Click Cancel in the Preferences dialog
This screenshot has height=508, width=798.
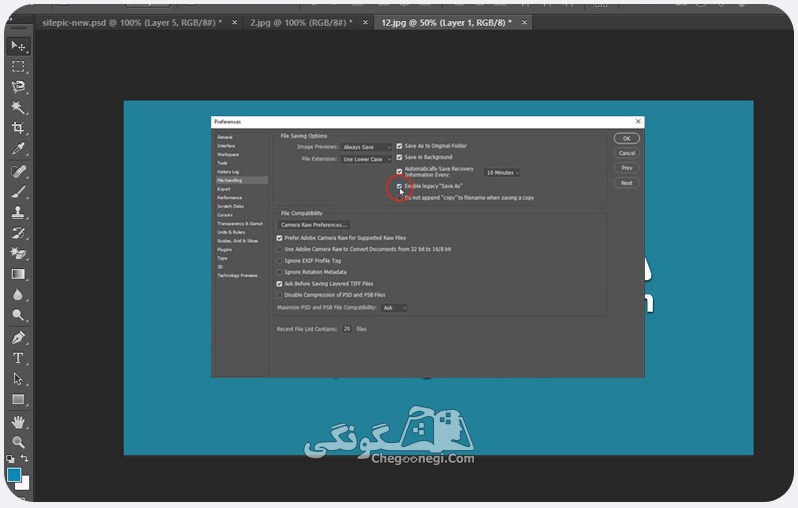[626, 153]
